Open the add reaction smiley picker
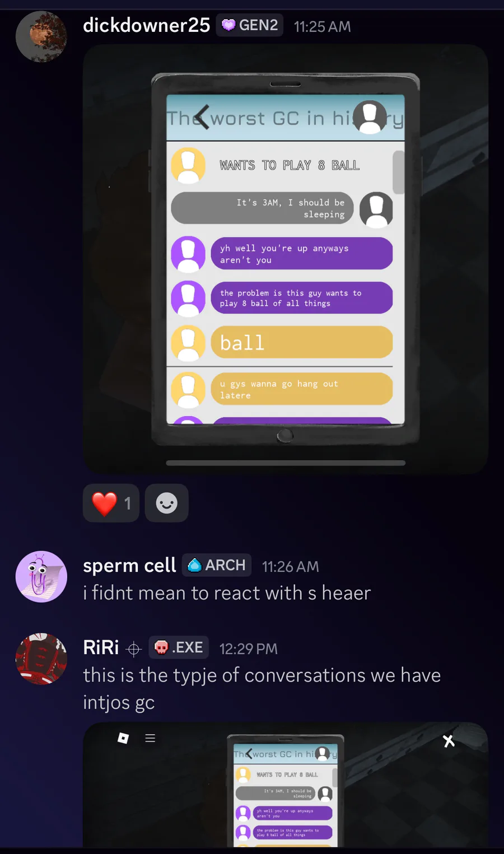Viewport: 504px width, 854px height. [166, 503]
